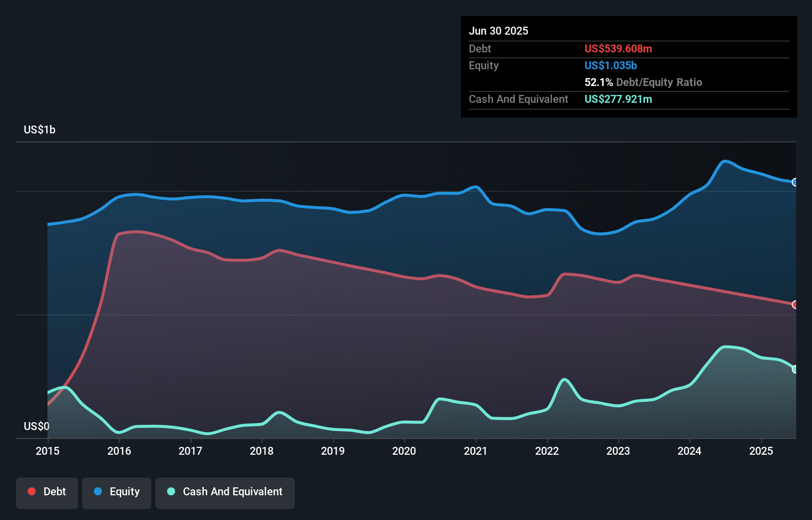
Task: Select the 2015 x-axis label
Action: click(x=47, y=451)
